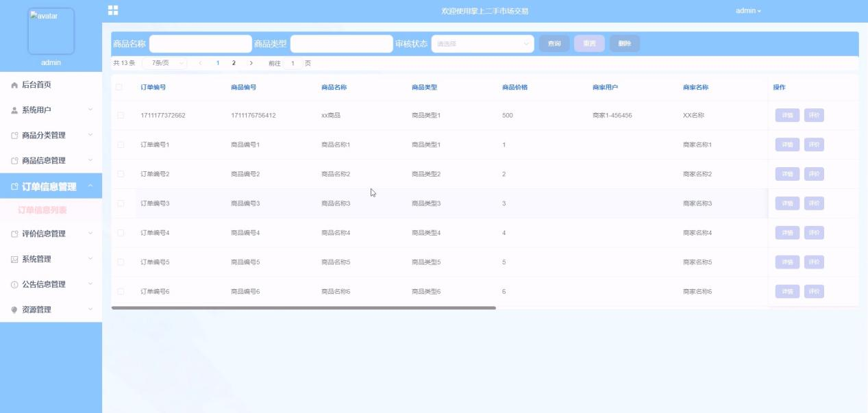The image size is (868, 413).
Task: Collapse the 订单信息管理 menu chevron
Action: [90, 186]
